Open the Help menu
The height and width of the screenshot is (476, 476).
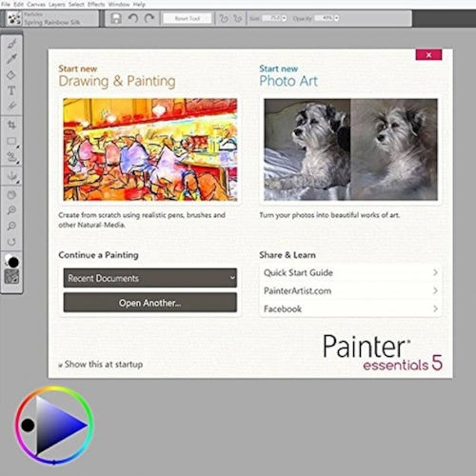139,5
